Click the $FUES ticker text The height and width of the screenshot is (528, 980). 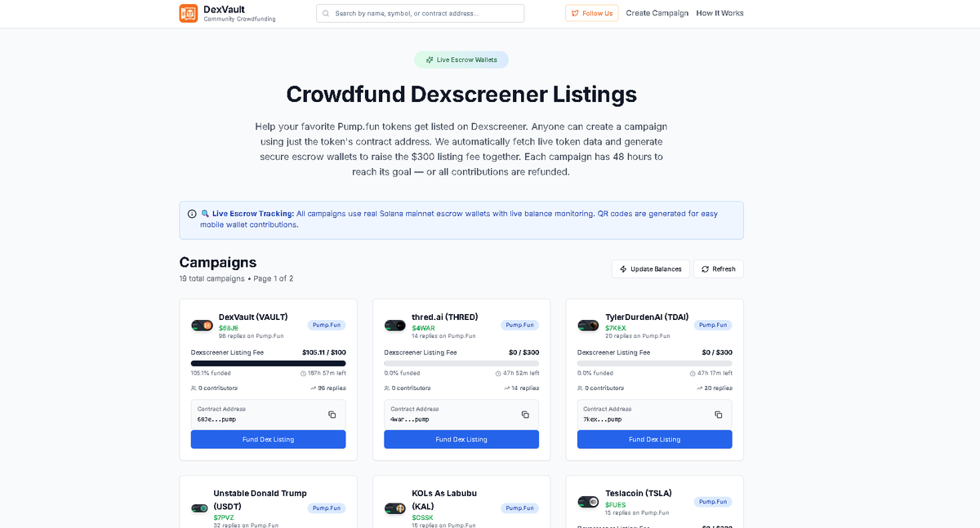pos(616,504)
